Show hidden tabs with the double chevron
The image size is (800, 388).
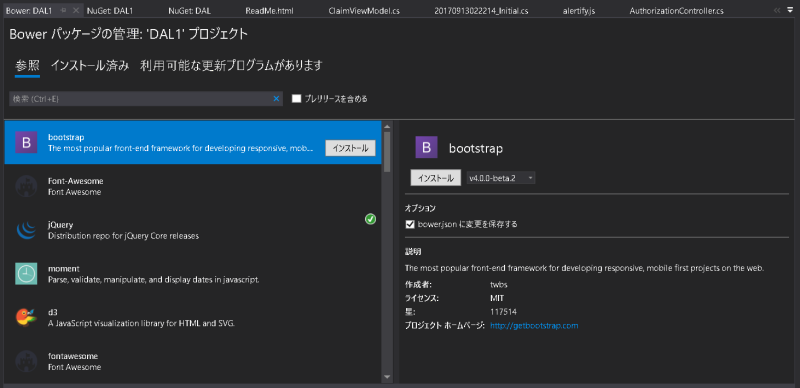tap(777, 10)
